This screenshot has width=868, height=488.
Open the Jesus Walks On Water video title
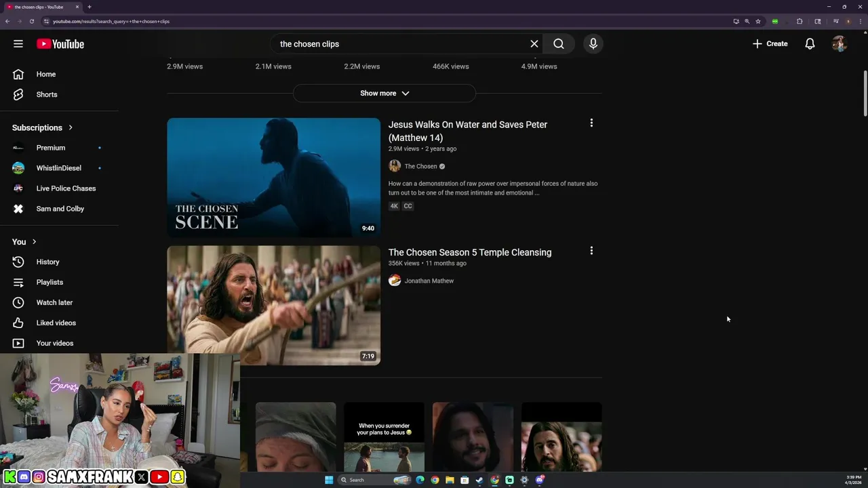coord(468,131)
